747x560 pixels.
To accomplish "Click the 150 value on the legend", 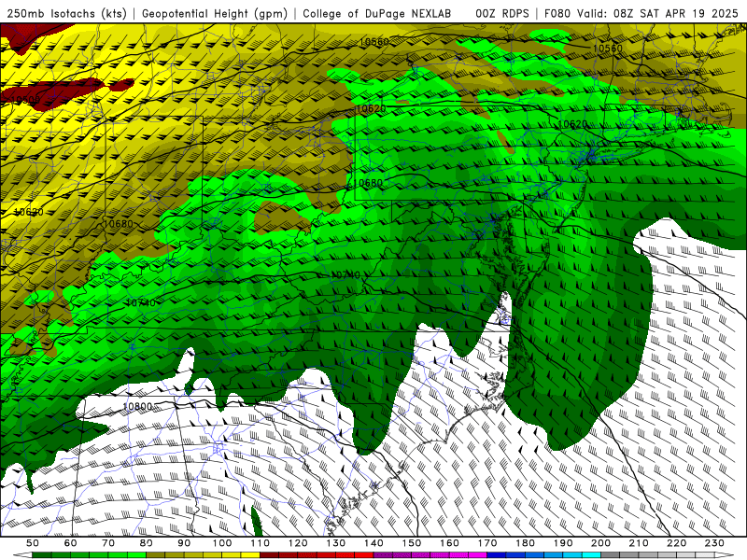I will click(412, 543).
